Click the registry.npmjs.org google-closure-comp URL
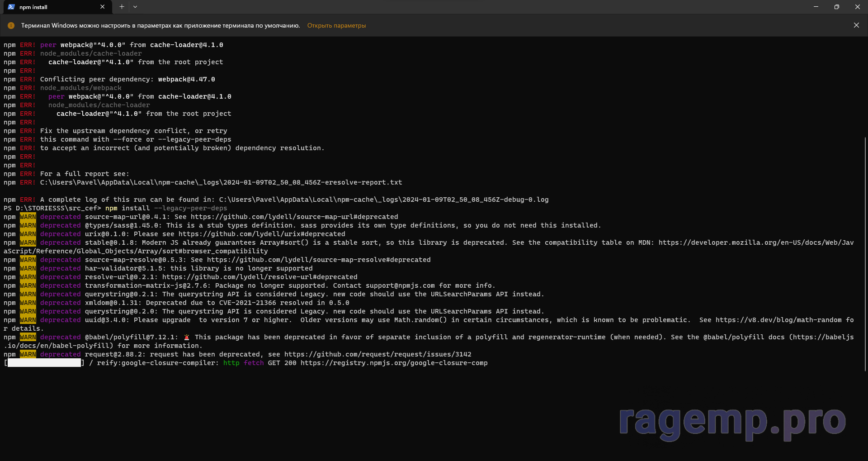Screen dimensions: 868x461 [394, 363]
